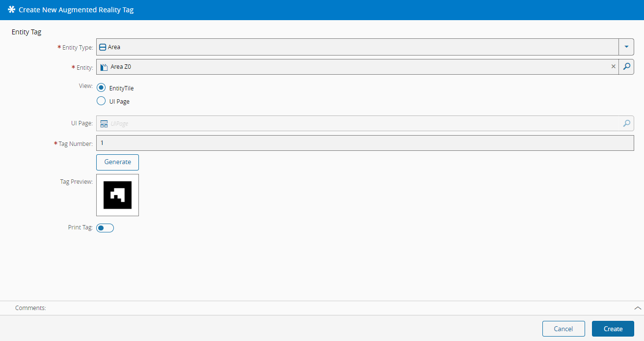Open the Entity Type dropdown arrow
This screenshot has width=644, height=341.
[626, 47]
